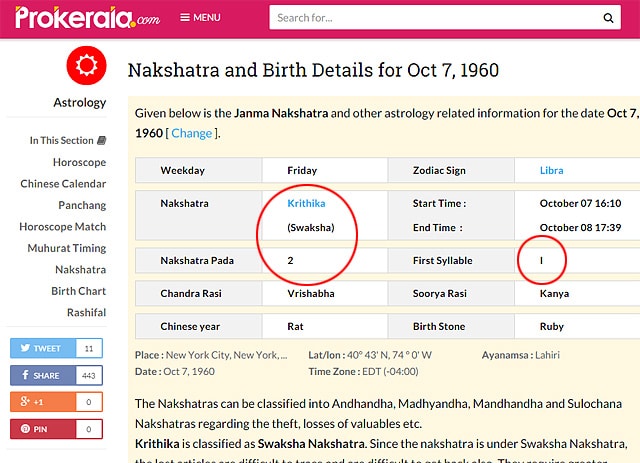Click the Pinterest PIN button
The width and height of the screenshot is (640, 463).
pyautogui.click(x=43, y=429)
